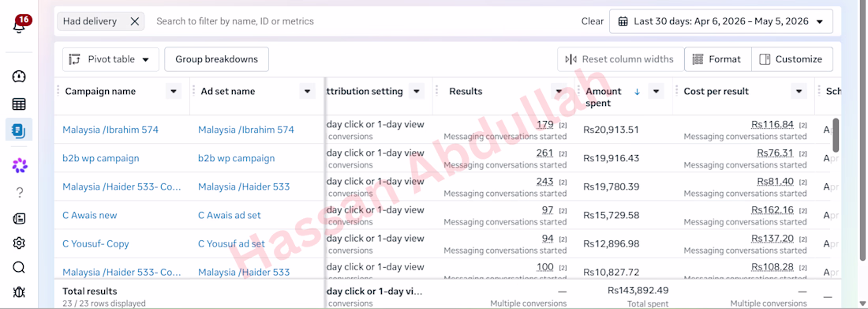This screenshot has height=309, width=868.
Task: Open the b2b wp campaign ad set link
Action: click(237, 158)
